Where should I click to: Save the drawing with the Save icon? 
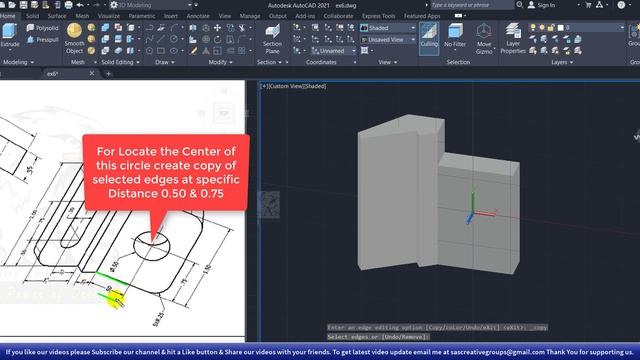point(23,5)
